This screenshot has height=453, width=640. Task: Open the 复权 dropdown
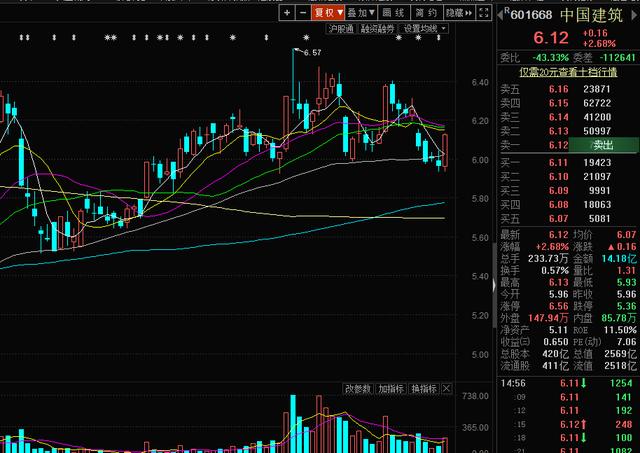(x=328, y=13)
